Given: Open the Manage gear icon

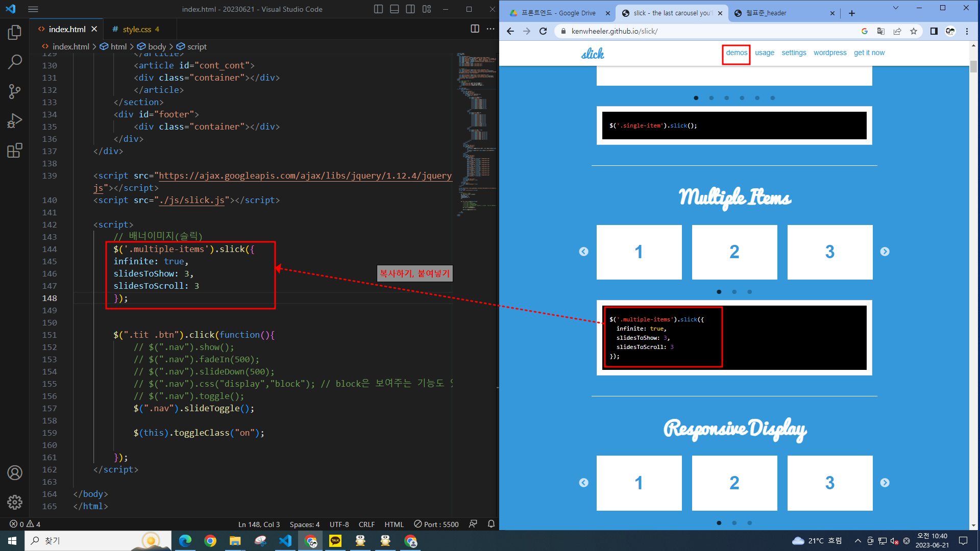Looking at the screenshot, I should point(15,503).
